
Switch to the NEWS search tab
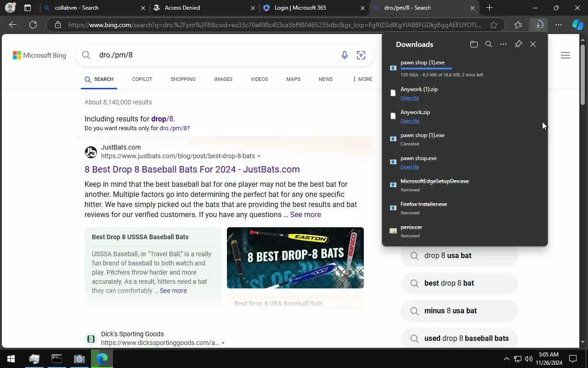pyautogui.click(x=326, y=79)
